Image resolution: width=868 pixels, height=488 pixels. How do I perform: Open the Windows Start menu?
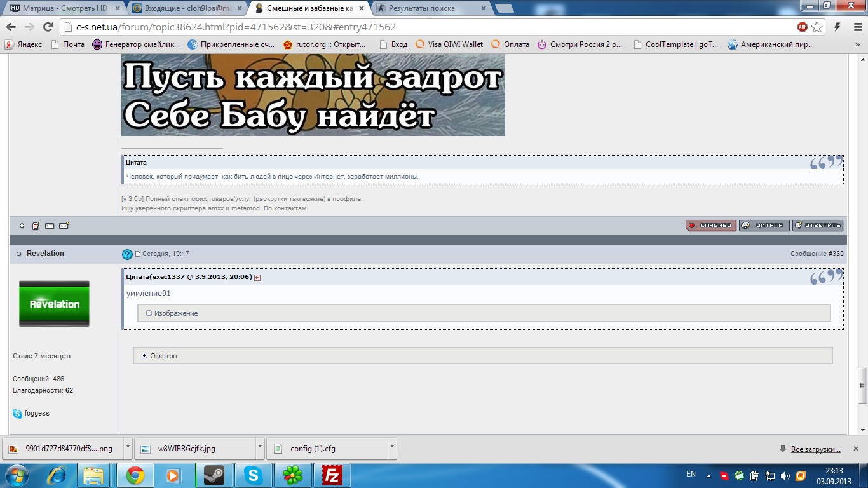[17, 475]
